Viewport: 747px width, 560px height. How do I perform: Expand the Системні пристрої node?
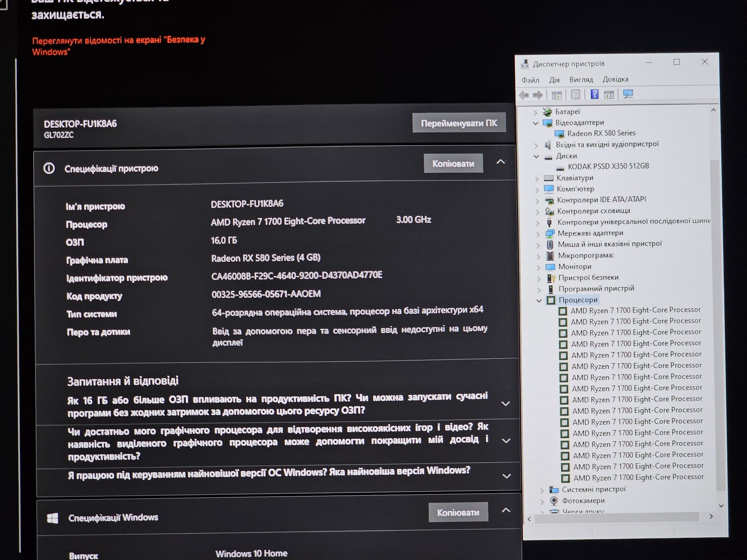(542, 490)
